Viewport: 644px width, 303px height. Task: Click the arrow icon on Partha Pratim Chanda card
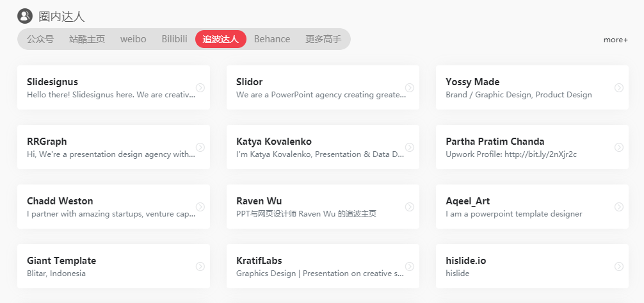pos(619,147)
